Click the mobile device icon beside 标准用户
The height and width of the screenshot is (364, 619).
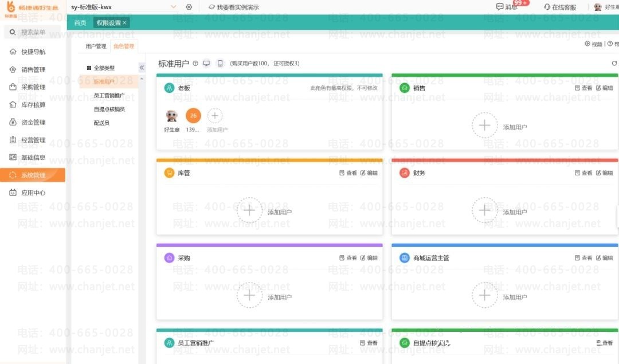(x=220, y=63)
